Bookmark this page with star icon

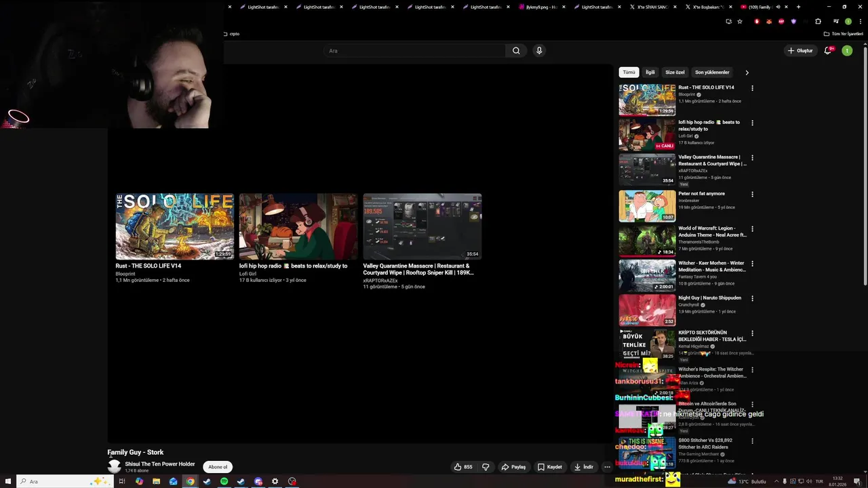[740, 21]
